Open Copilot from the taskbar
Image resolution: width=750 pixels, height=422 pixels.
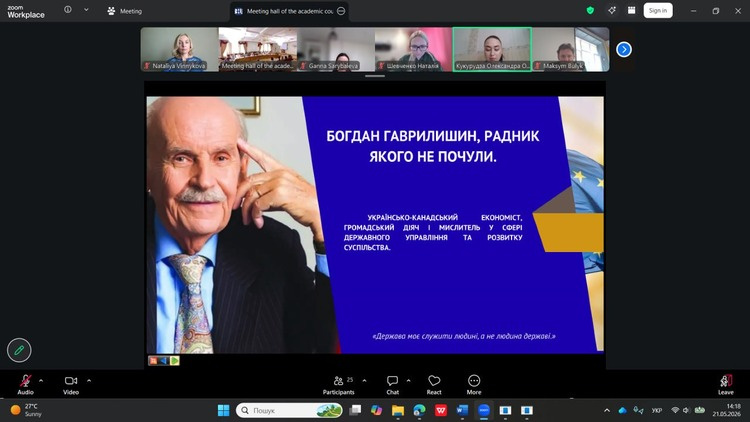(376, 411)
